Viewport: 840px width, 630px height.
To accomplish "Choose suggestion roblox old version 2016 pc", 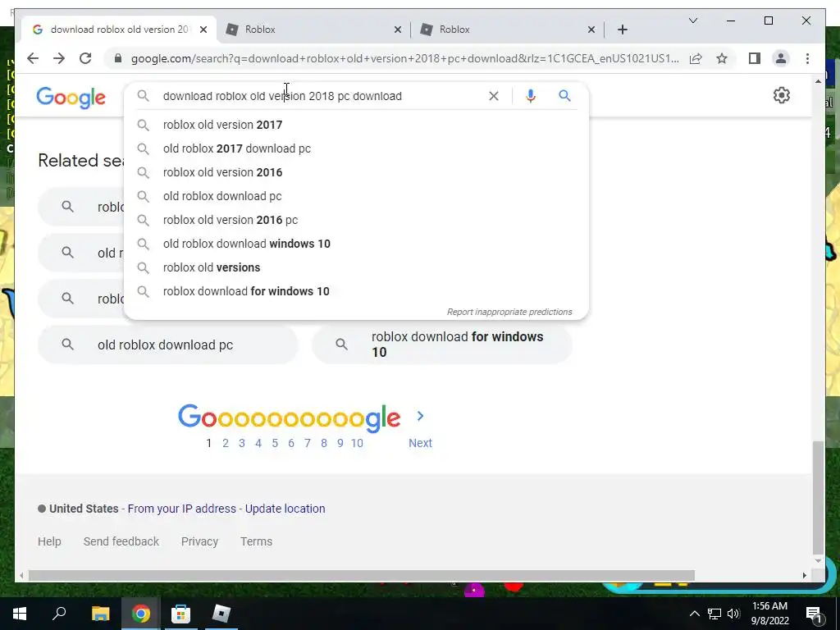I will (x=356, y=220).
